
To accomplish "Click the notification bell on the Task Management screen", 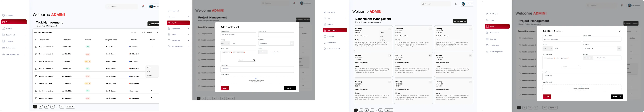I will pos(143,6).
